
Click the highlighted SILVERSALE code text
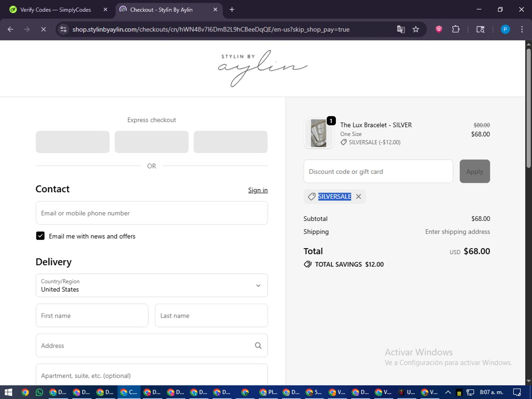pyautogui.click(x=334, y=196)
